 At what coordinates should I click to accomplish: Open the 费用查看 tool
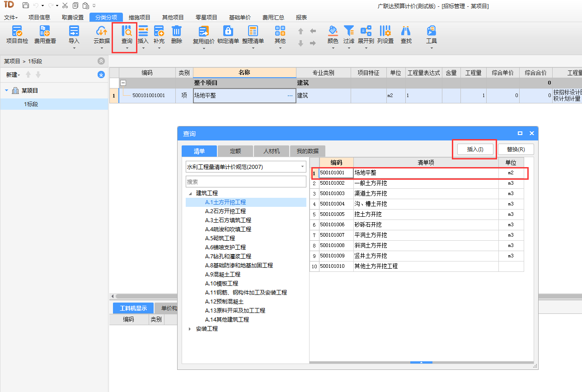[45, 32]
